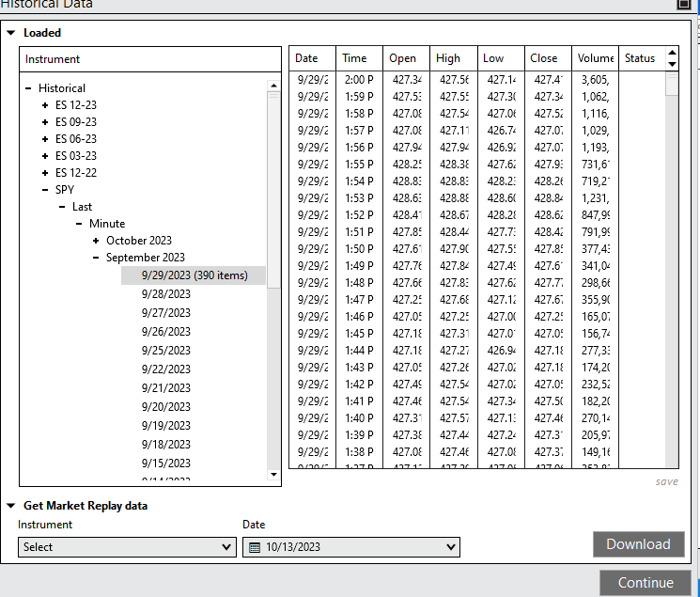Expand the ES 09-23 node
Image resolution: width=700 pixels, height=597 pixels.
(45, 122)
